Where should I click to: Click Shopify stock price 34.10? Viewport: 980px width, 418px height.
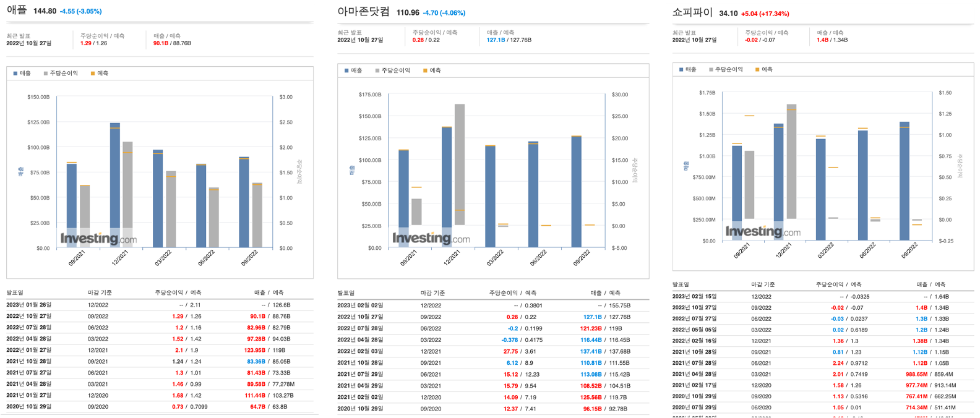[x=728, y=14]
